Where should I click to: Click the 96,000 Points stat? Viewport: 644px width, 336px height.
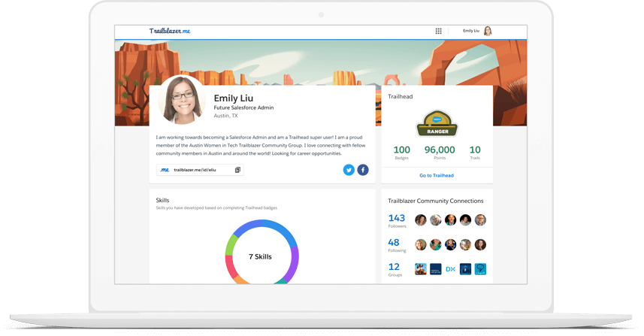click(x=440, y=153)
